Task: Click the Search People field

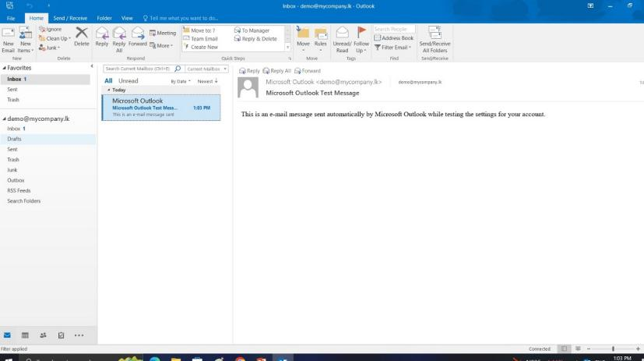Action: point(394,29)
